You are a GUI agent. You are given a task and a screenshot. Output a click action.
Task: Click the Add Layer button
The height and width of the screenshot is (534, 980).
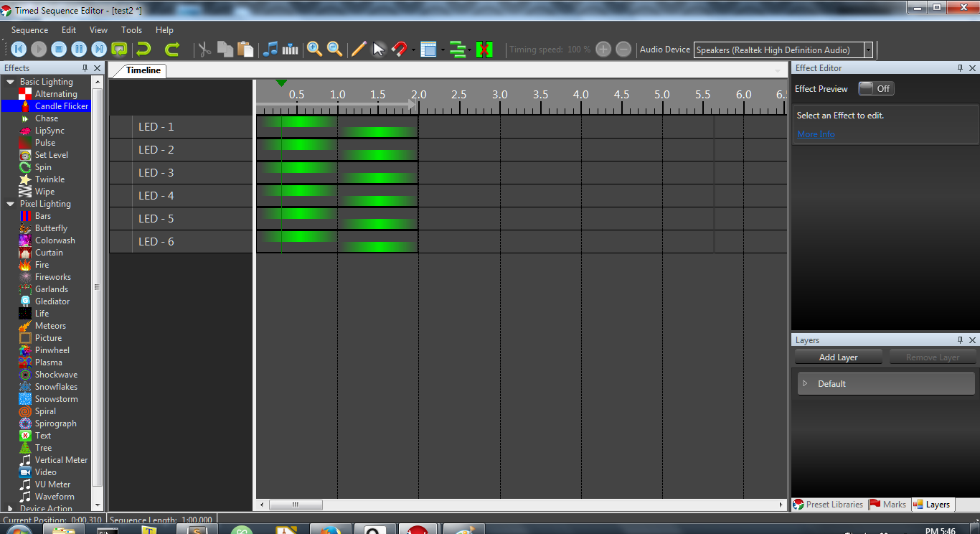click(838, 357)
